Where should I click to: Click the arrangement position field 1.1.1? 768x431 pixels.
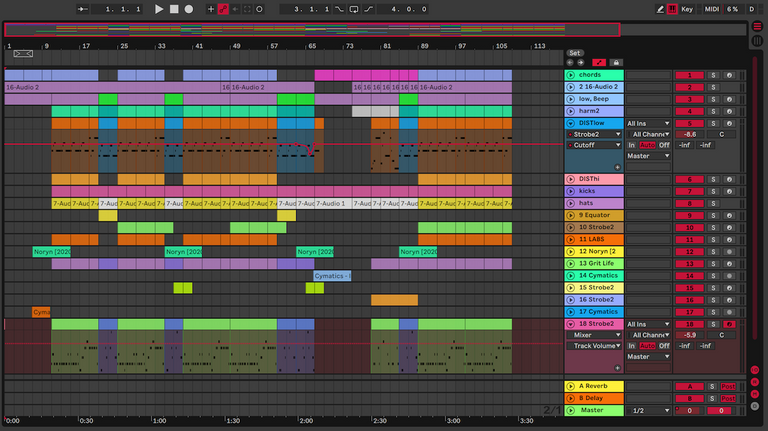[x=117, y=9]
